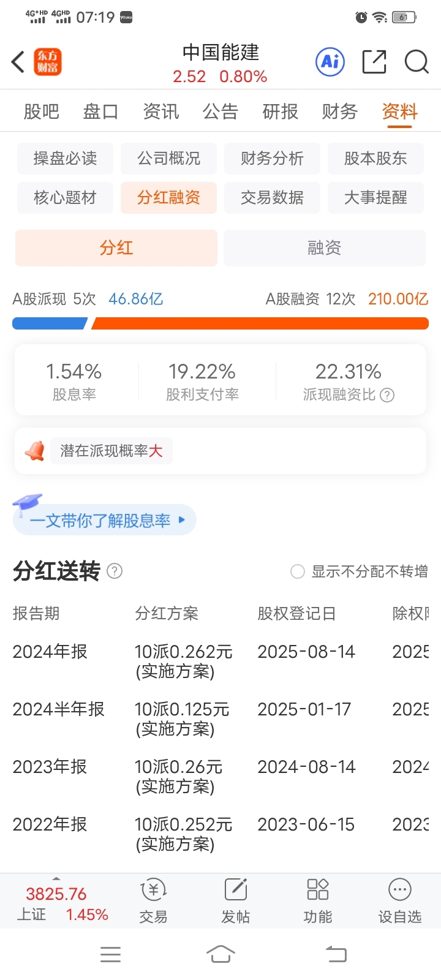Screen dimensions: 441x980
Task: Open the Ai assistant icon
Action: coord(330,61)
